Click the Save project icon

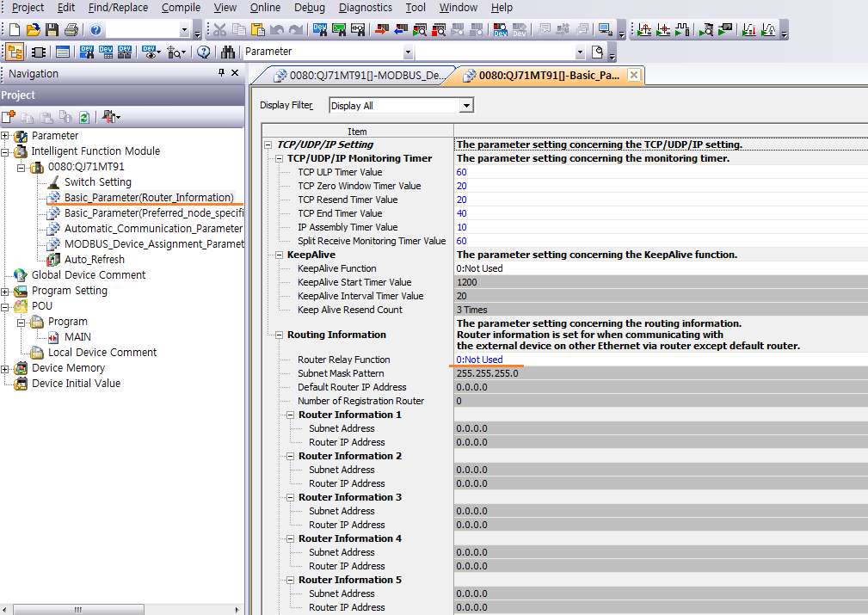pyautogui.click(x=52, y=30)
